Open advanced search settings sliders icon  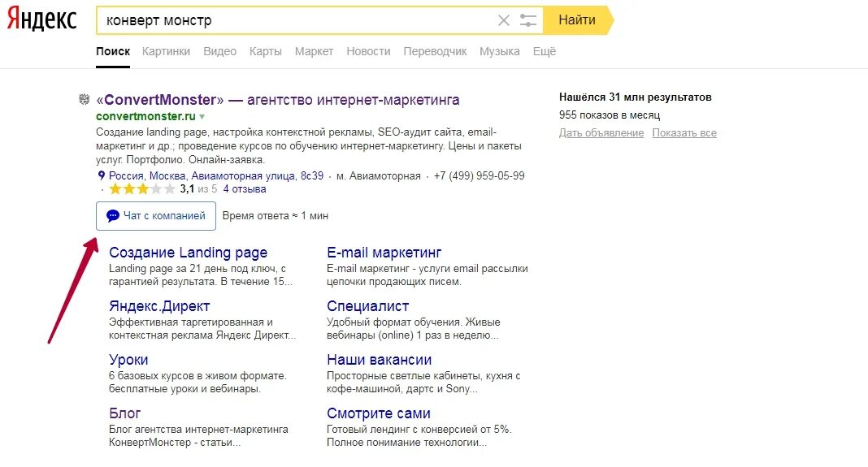coord(528,20)
